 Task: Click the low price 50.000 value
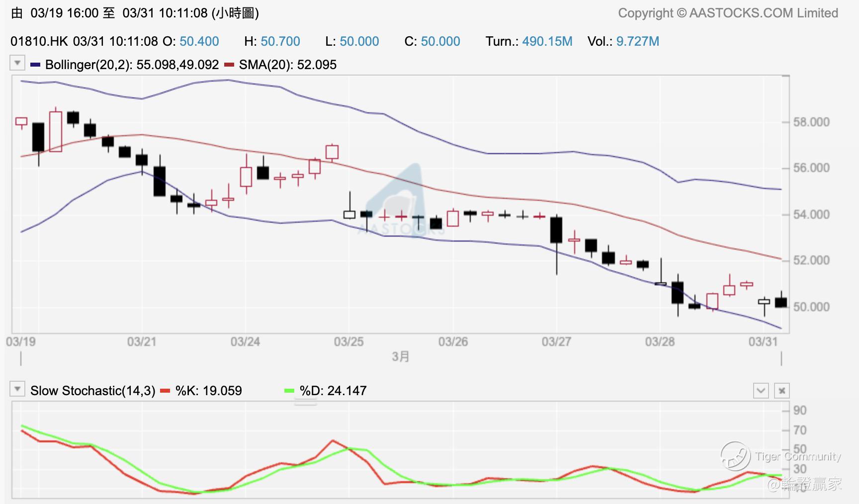coord(359,41)
